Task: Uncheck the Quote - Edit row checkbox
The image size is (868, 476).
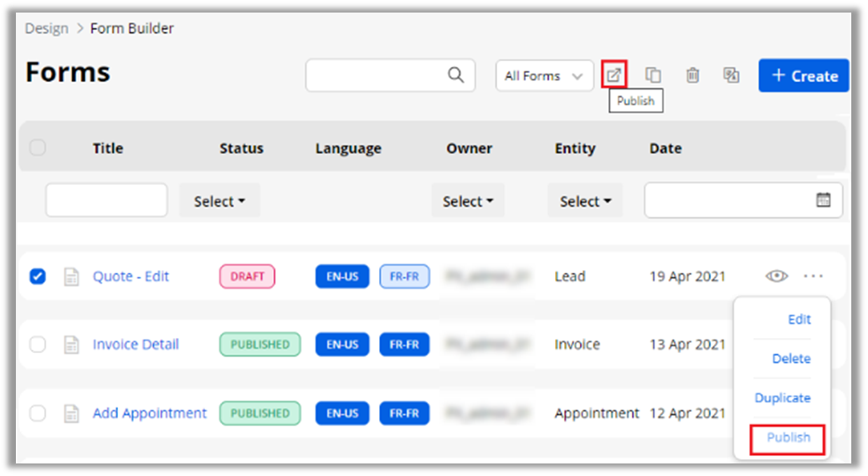Action: coord(38,276)
